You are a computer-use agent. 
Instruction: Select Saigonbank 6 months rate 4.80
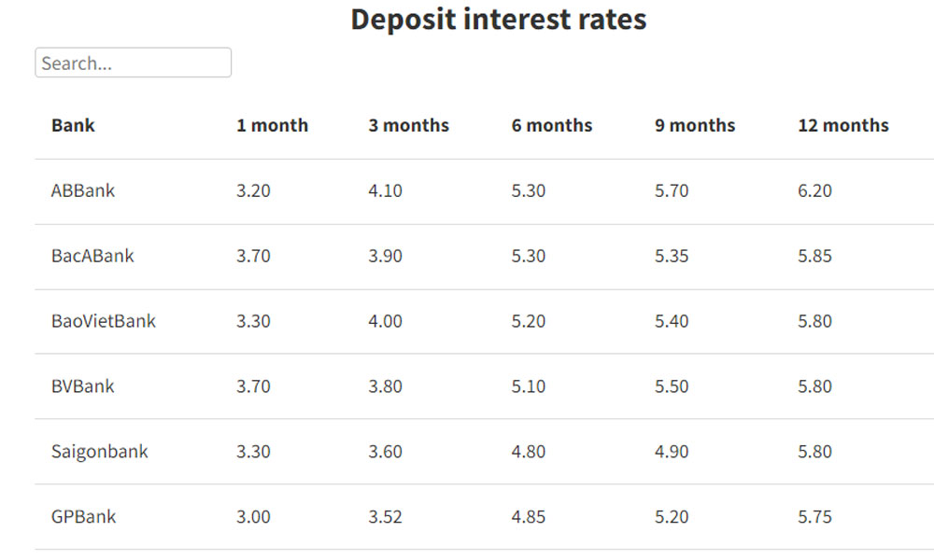[x=528, y=452]
